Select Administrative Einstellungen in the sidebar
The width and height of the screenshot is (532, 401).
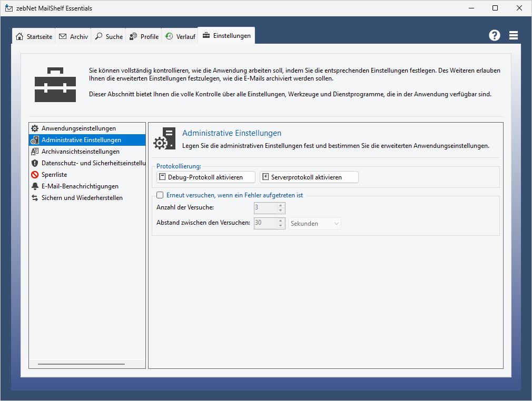click(81, 140)
